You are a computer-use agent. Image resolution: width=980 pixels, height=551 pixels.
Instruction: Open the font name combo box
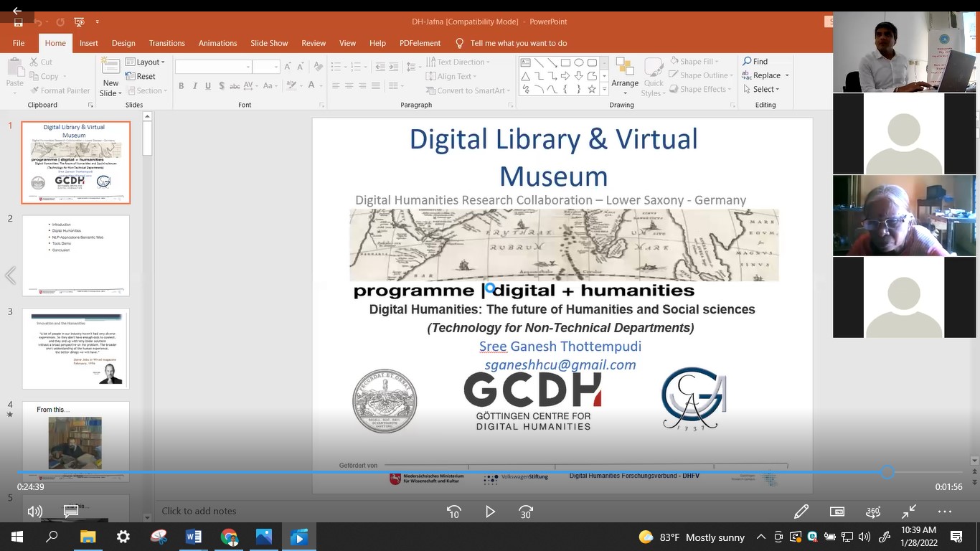pos(214,67)
